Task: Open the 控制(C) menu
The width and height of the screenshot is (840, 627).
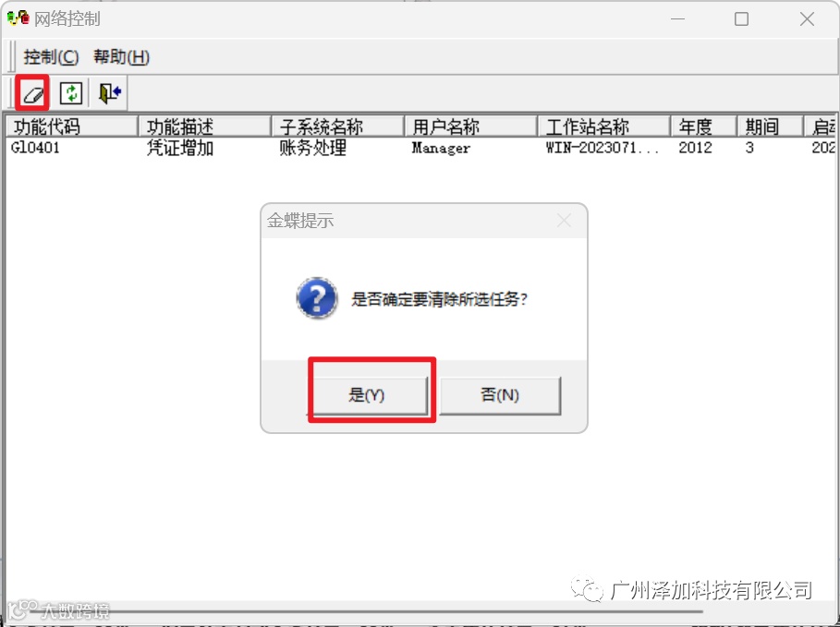Action: point(51,56)
